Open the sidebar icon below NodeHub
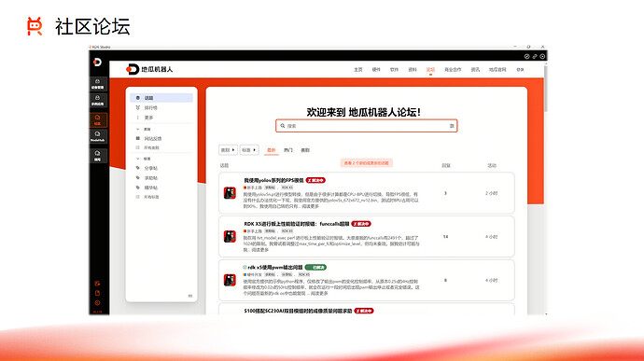Screen dimensions: 644x361 98,156
